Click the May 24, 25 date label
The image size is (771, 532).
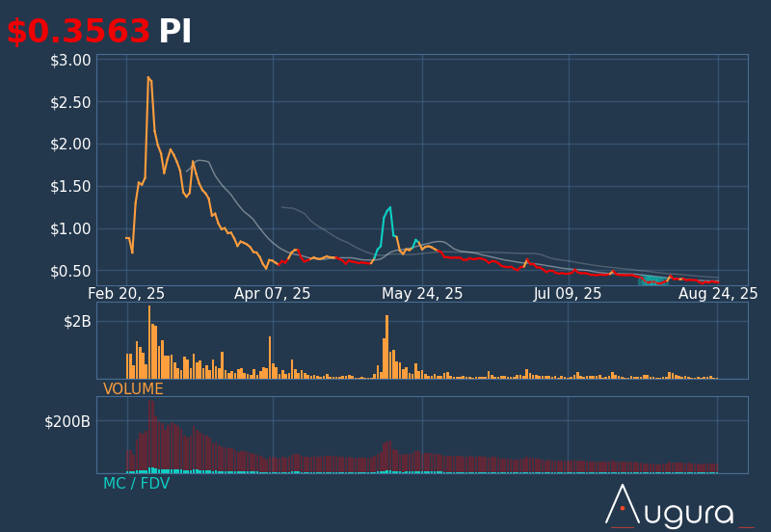[422, 294]
